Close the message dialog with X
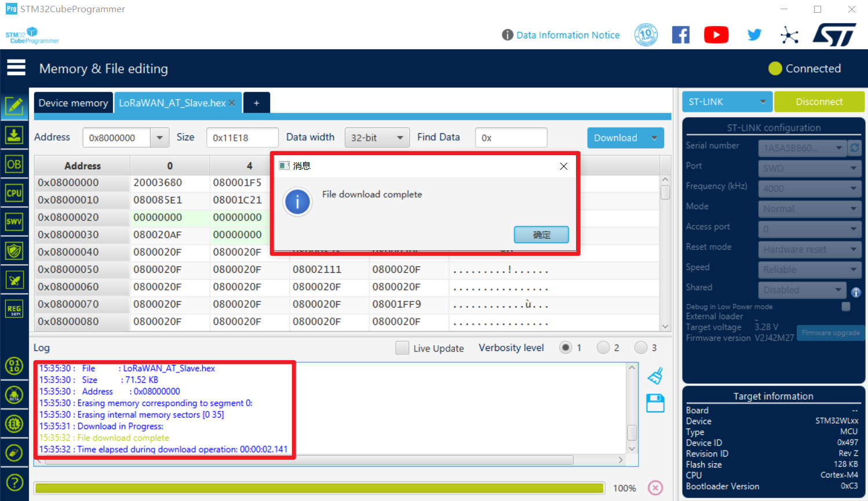Image resolution: width=868 pixels, height=501 pixels. point(564,166)
